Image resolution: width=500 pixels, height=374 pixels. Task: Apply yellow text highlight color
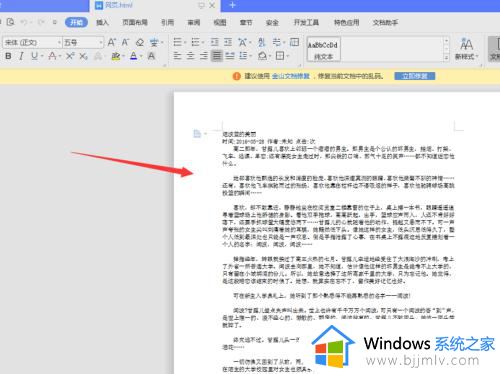[116, 56]
